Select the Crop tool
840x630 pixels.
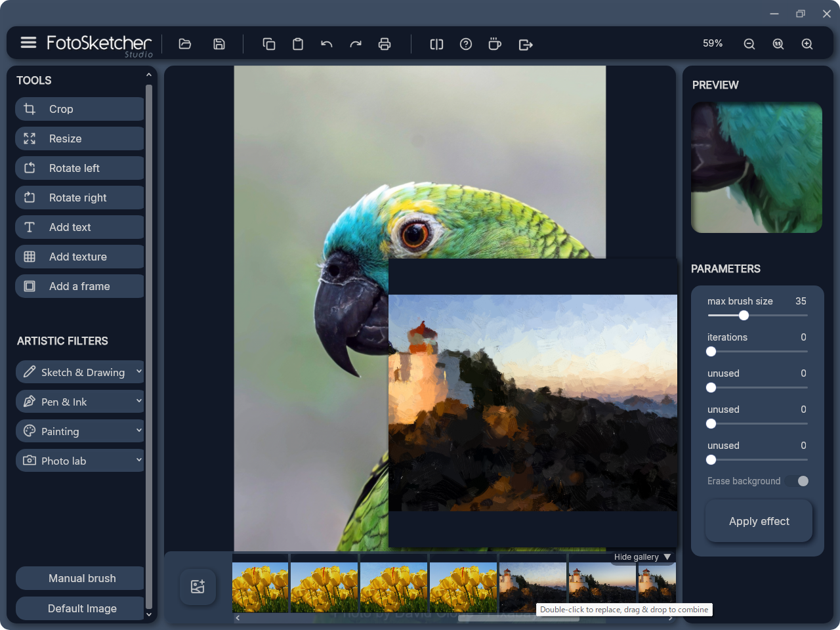pos(79,109)
